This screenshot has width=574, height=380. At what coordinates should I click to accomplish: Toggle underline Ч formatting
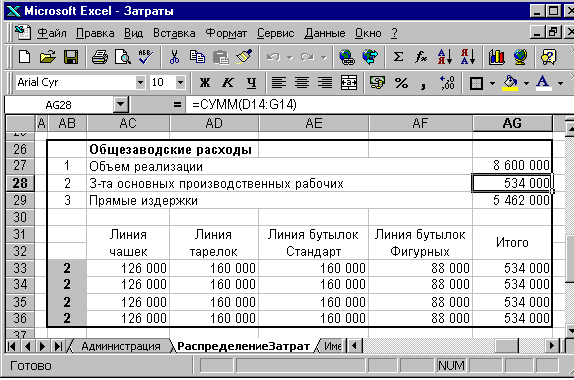(251, 83)
